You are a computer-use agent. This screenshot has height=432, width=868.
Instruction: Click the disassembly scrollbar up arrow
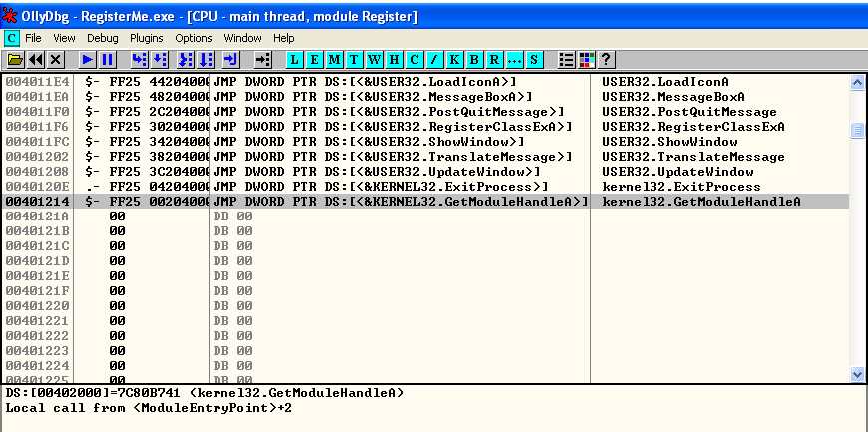857,83
